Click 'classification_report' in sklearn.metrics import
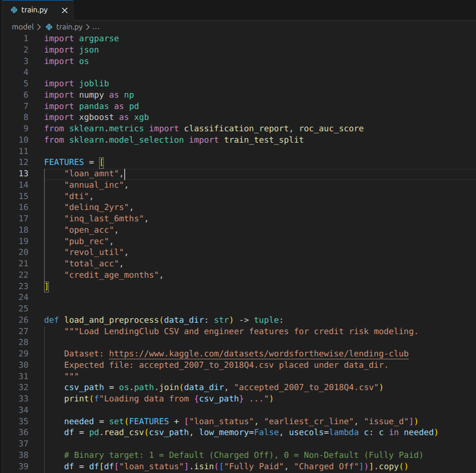476x473 pixels. [x=236, y=128]
